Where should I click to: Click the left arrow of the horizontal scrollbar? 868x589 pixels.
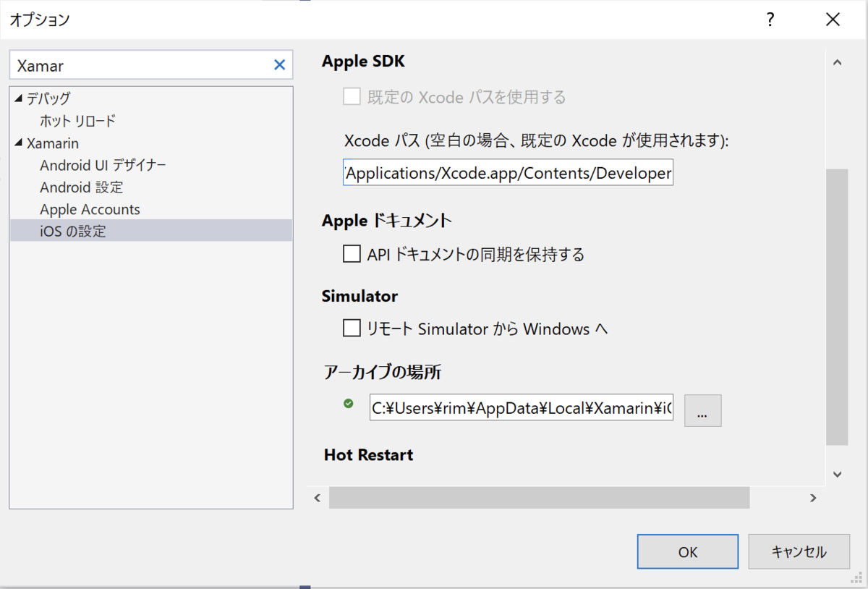[317, 498]
